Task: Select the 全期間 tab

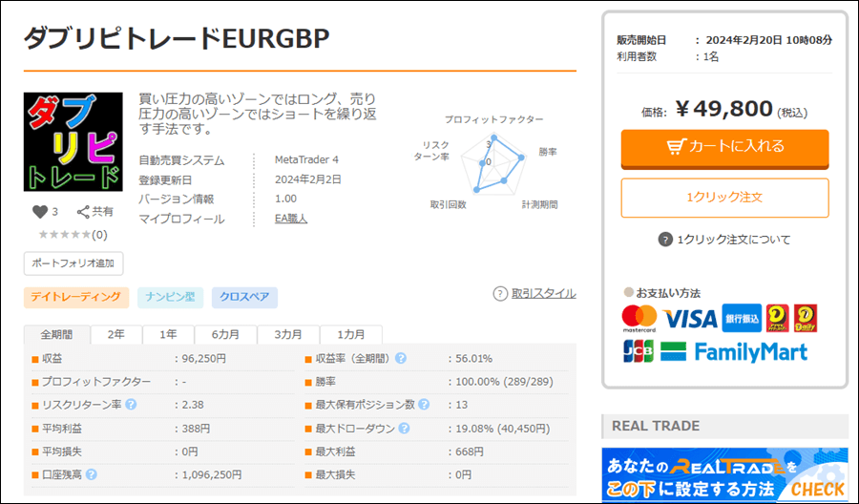Action: pos(55,335)
